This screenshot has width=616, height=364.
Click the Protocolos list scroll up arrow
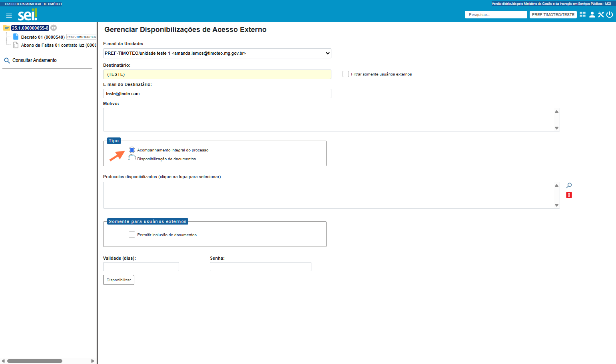click(x=556, y=185)
